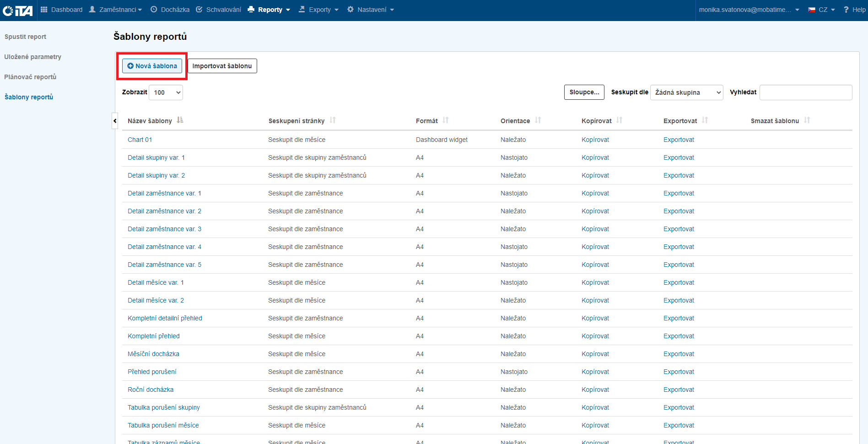Viewport: 868px width, 444px height.
Task: Sort by Seskupení stránky column icon
Action: tap(333, 120)
